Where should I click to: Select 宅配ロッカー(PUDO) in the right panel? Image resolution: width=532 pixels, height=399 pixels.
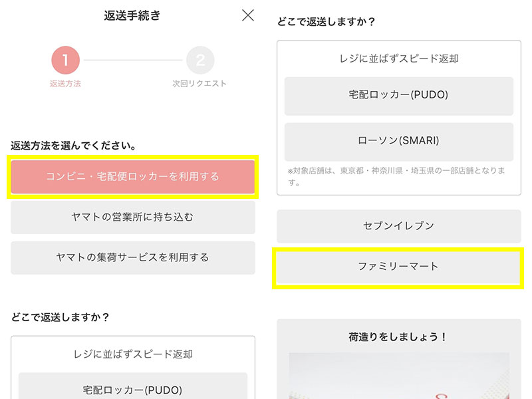[398, 96]
